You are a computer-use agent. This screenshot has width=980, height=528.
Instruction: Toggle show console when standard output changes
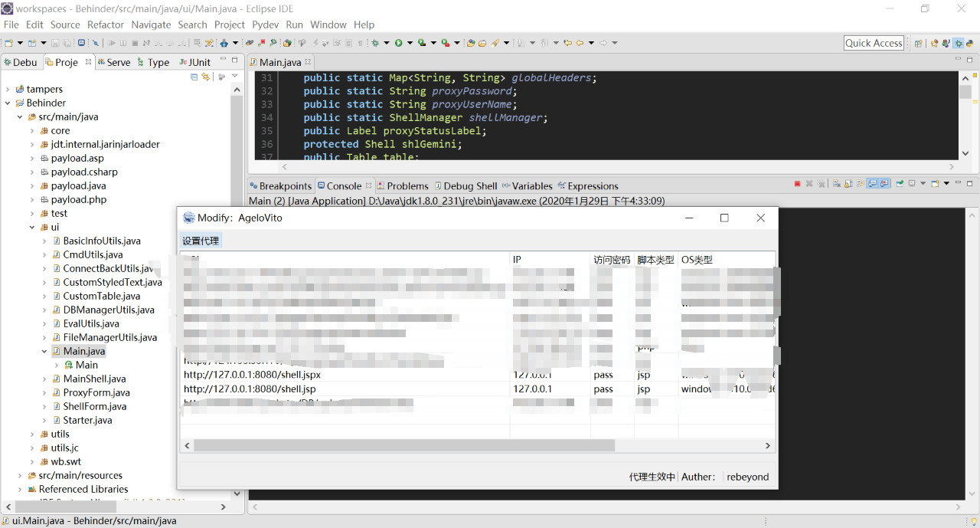(x=873, y=184)
